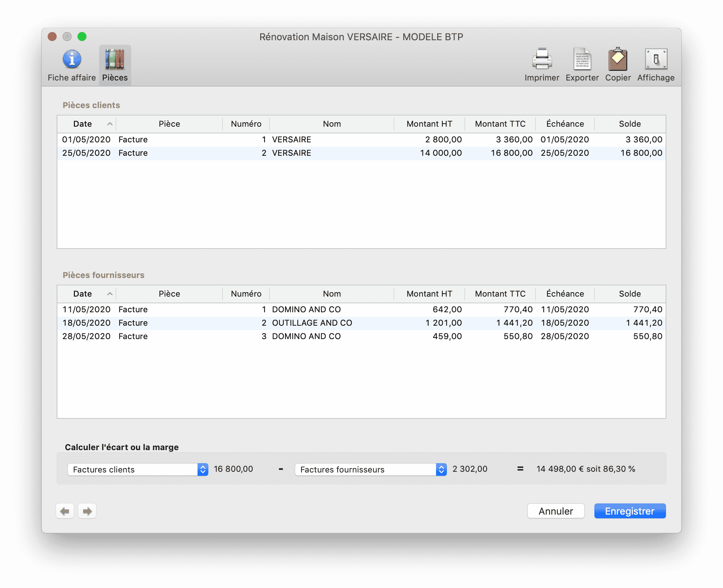Sort Pièces clients by Date column

86,124
